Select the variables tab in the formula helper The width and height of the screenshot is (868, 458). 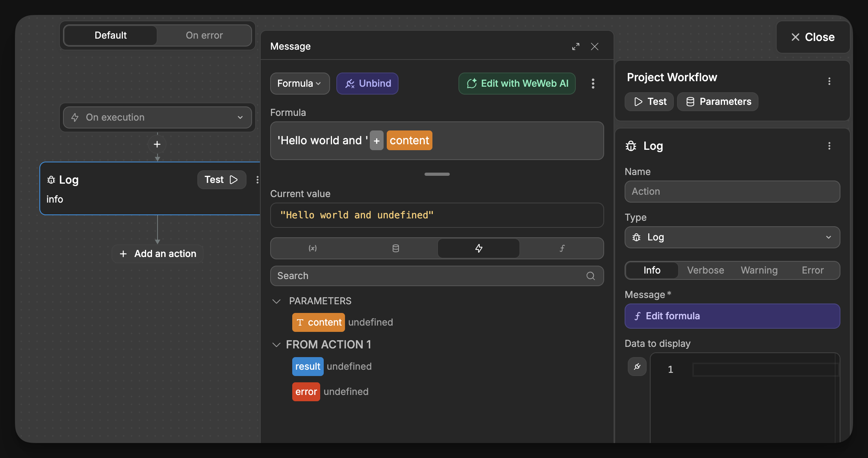(x=312, y=248)
